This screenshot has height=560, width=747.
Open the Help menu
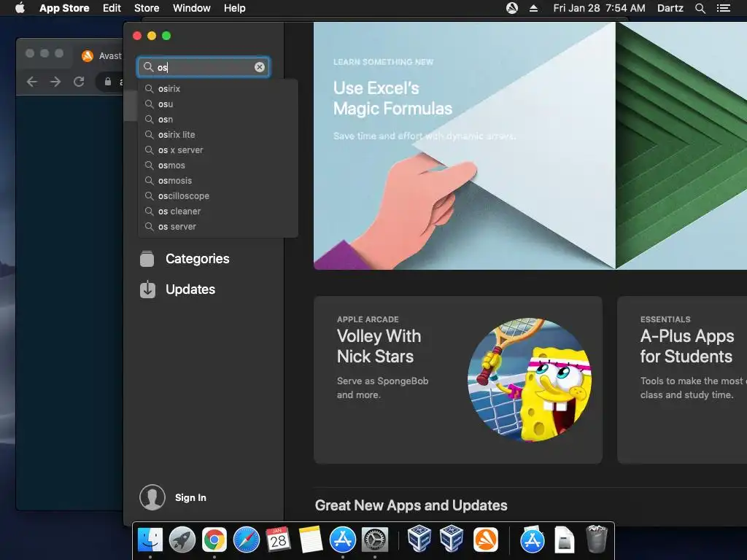[x=235, y=8]
